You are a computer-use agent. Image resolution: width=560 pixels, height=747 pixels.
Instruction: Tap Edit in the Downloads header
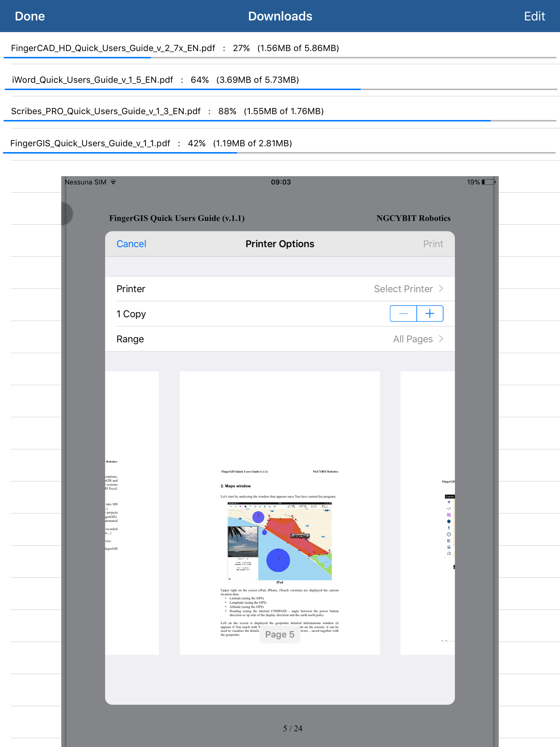[534, 16]
